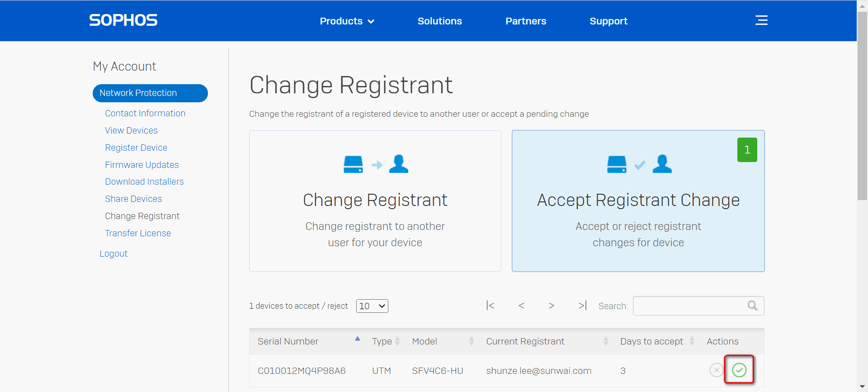Image resolution: width=868 pixels, height=392 pixels.
Task: Click the page vertical scrollbar thumb
Action: (862, 106)
